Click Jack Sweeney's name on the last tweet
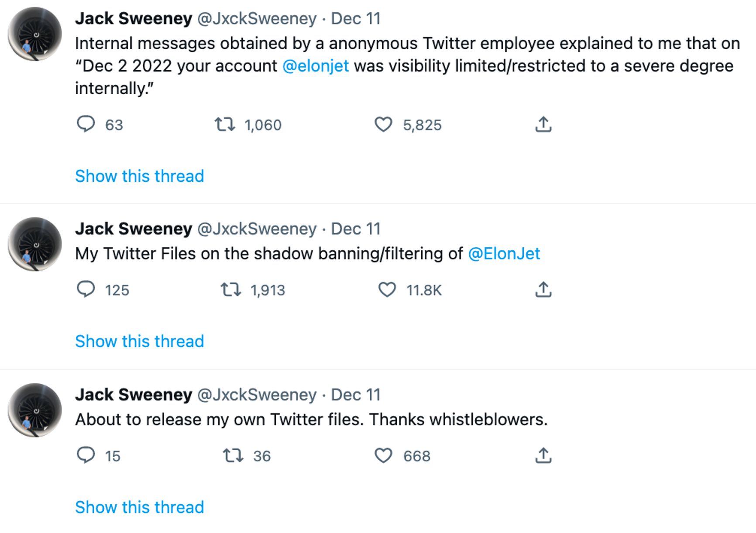Image resolution: width=756 pixels, height=533 pixels. 134,395
